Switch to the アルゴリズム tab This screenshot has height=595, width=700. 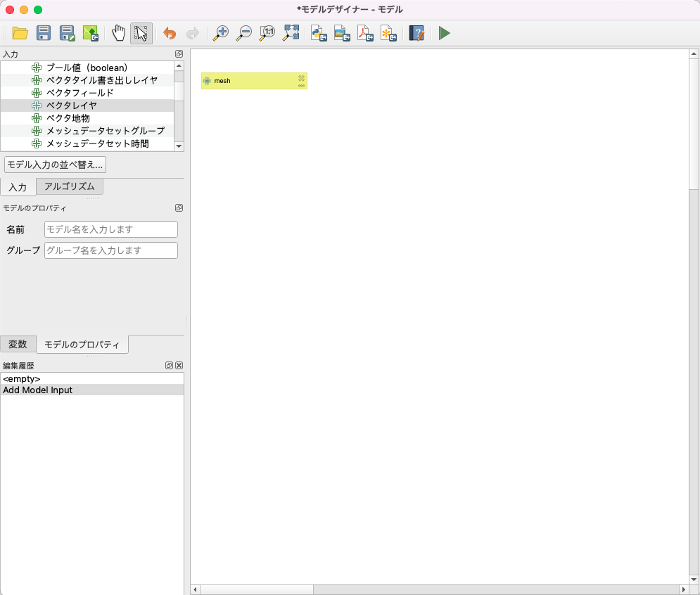69,186
